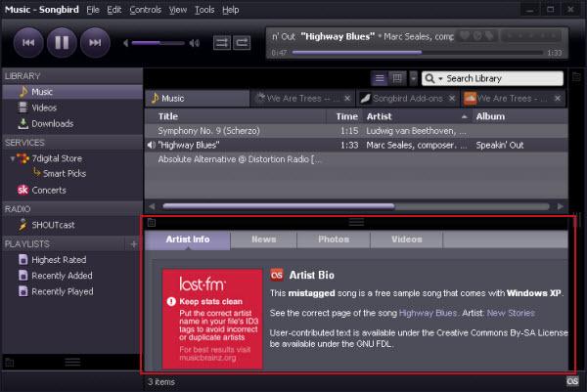This screenshot has height=392, width=587.
Task: Close the first We Are Trees tab
Action: coord(347,98)
